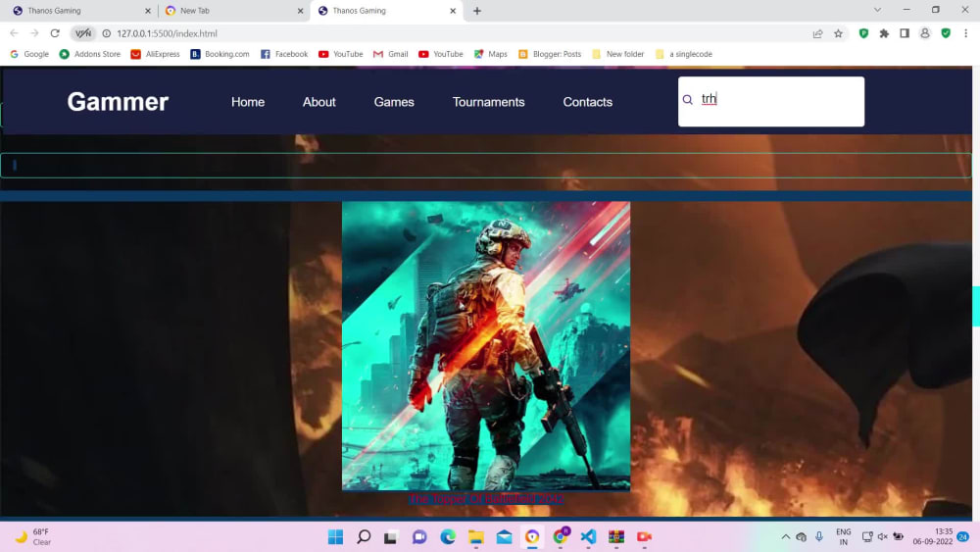Open the Blogger: Posts bookmark
980x552 pixels.
pos(550,54)
